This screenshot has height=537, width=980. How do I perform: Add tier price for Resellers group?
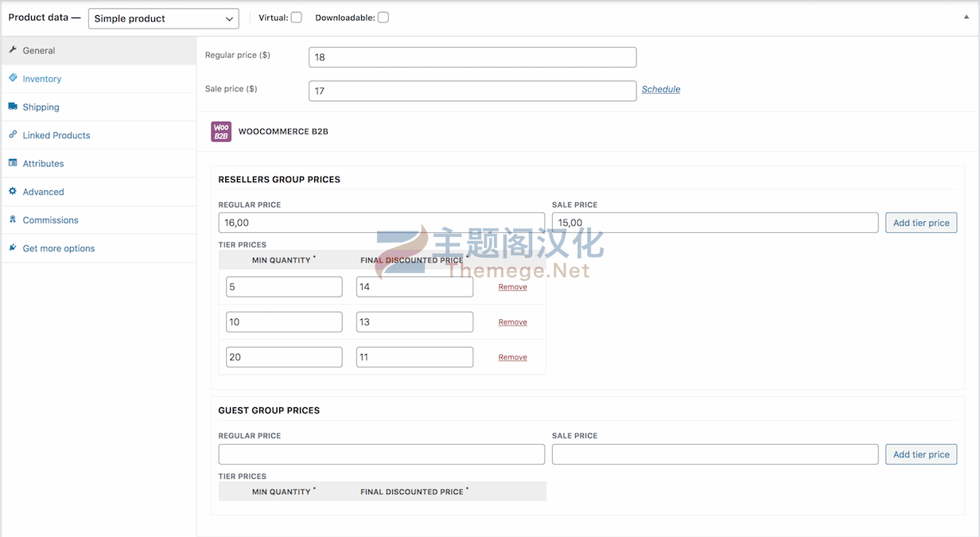921,223
